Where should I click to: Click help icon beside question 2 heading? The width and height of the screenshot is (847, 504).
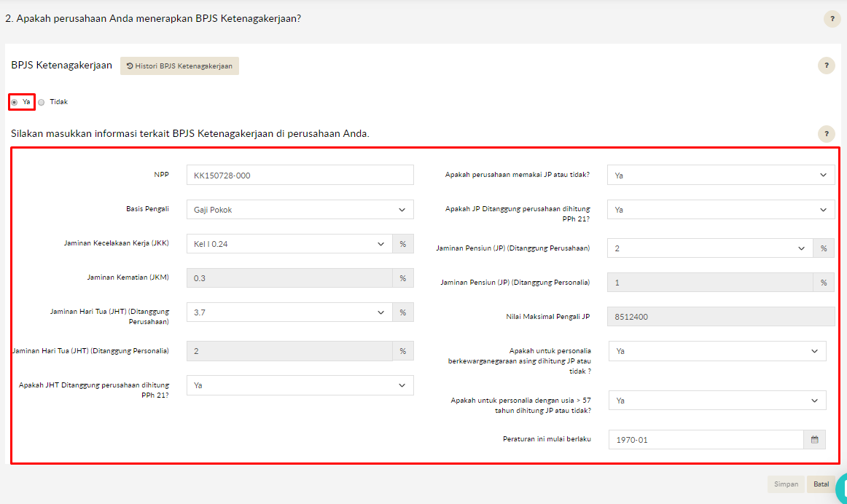click(832, 20)
